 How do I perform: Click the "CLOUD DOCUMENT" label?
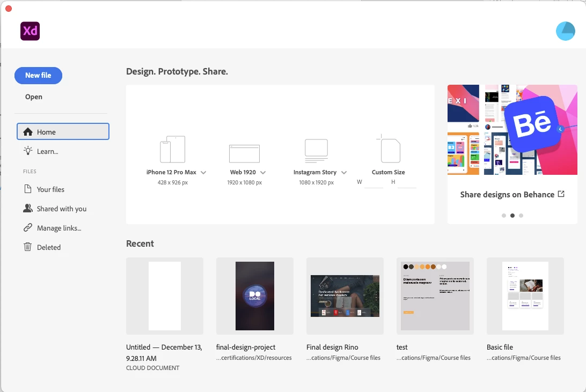click(152, 368)
